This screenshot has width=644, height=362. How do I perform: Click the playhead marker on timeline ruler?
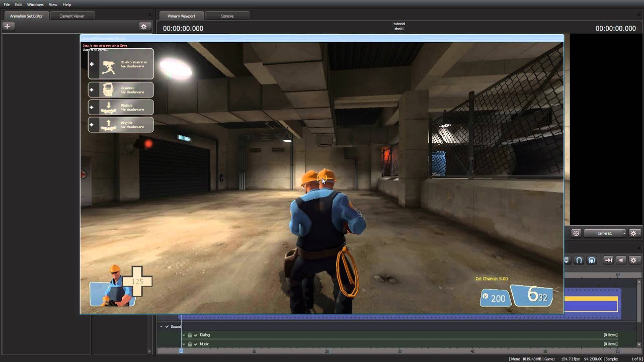[181, 350]
